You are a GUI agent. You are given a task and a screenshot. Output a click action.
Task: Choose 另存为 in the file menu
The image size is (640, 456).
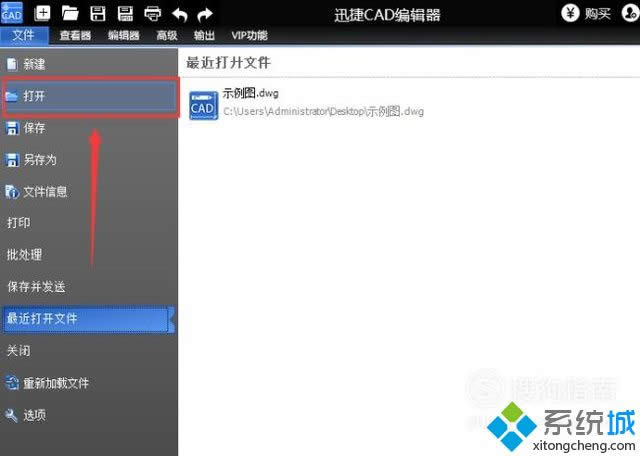pyautogui.click(x=89, y=160)
